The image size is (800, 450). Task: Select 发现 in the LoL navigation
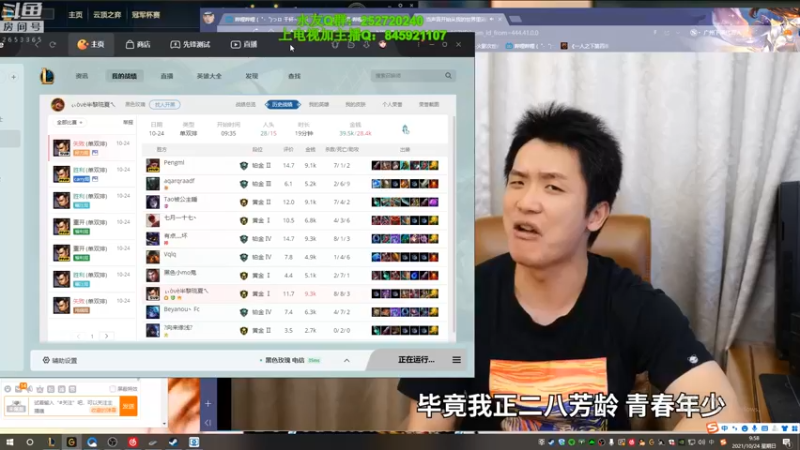(x=252, y=76)
